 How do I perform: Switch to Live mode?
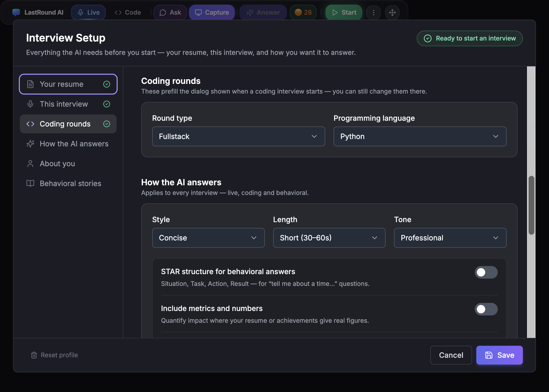pos(88,12)
